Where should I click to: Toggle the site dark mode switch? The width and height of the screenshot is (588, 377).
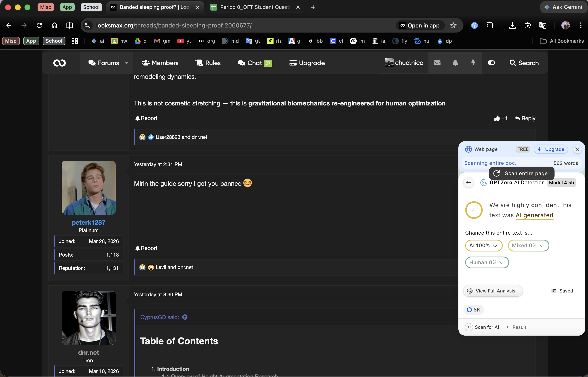click(491, 63)
